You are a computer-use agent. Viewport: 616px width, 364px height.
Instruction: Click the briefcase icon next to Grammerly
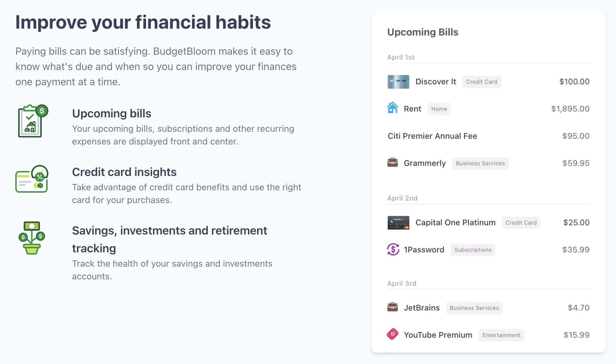[x=393, y=162]
